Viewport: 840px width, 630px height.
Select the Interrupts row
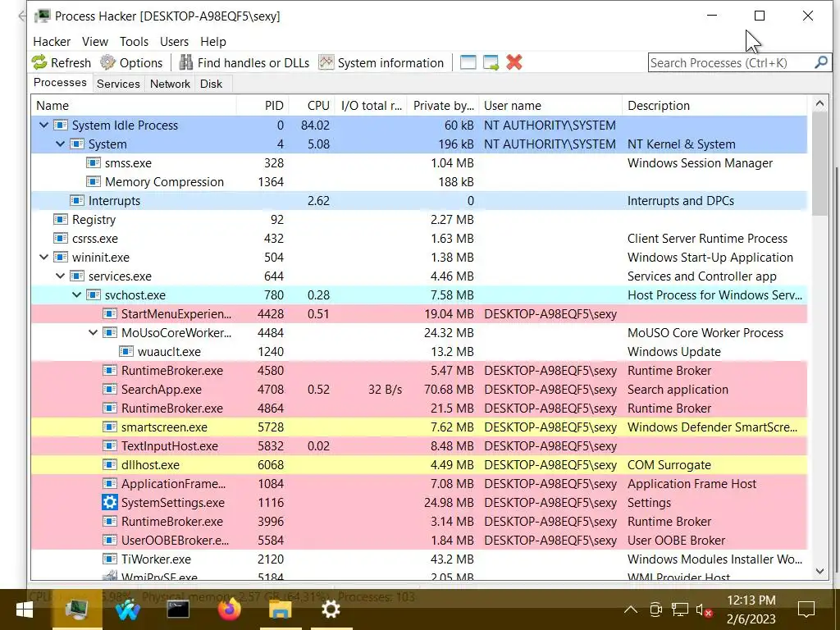(419, 201)
